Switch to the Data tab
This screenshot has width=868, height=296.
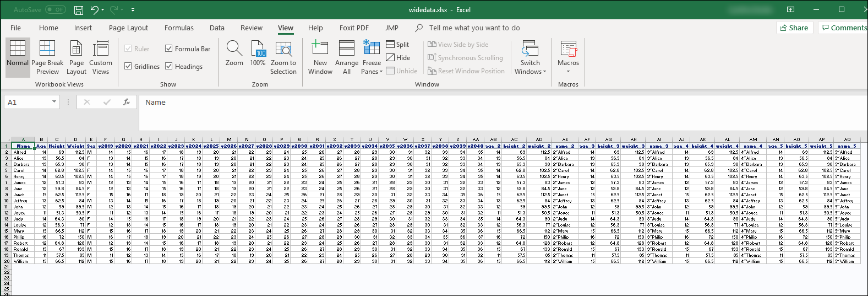tap(217, 28)
